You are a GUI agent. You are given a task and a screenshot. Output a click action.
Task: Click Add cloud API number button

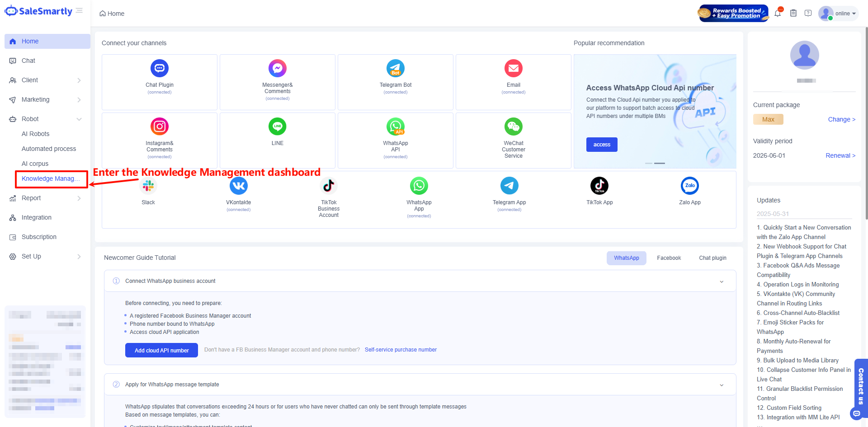pyautogui.click(x=161, y=350)
